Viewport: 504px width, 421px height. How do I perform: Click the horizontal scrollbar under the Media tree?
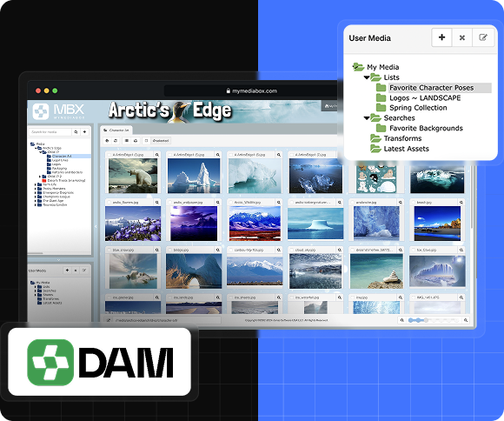point(36,253)
